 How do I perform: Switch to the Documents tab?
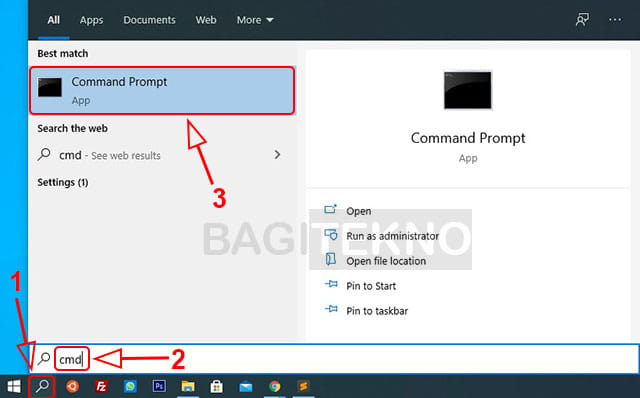[149, 20]
